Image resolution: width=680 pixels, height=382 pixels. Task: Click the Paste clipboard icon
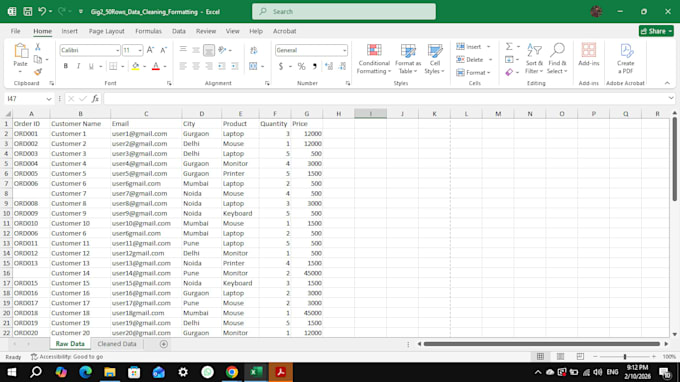tap(20, 51)
